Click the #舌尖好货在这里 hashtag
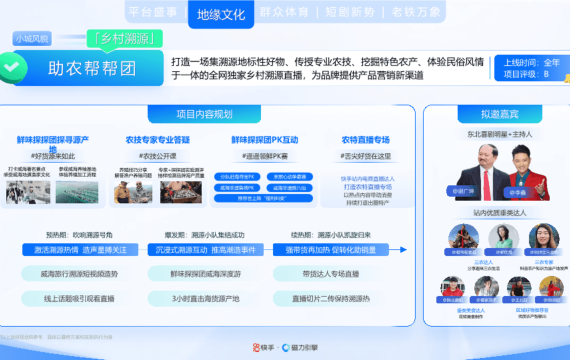Viewport: 570px width, 360px height. (x=366, y=156)
